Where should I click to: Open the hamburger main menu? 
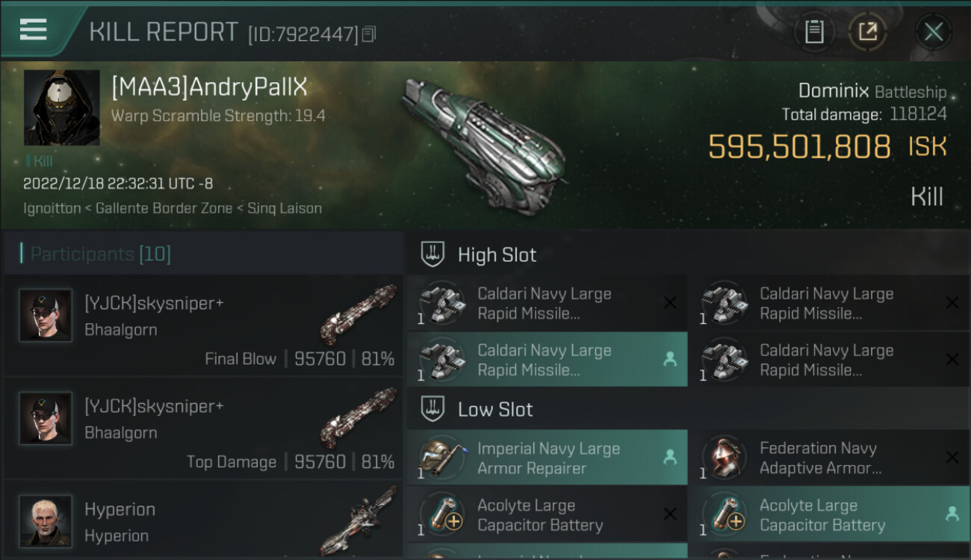click(x=34, y=30)
